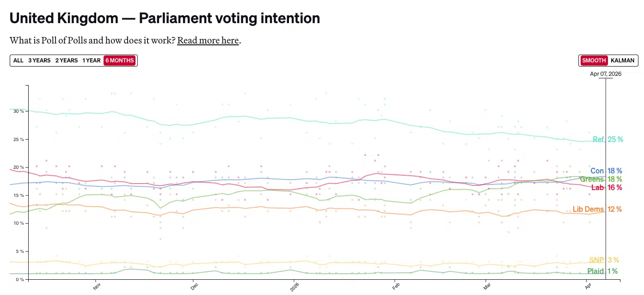The image size is (644, 295).
Task: Select the ALL time range
Action: pos(18,60)
